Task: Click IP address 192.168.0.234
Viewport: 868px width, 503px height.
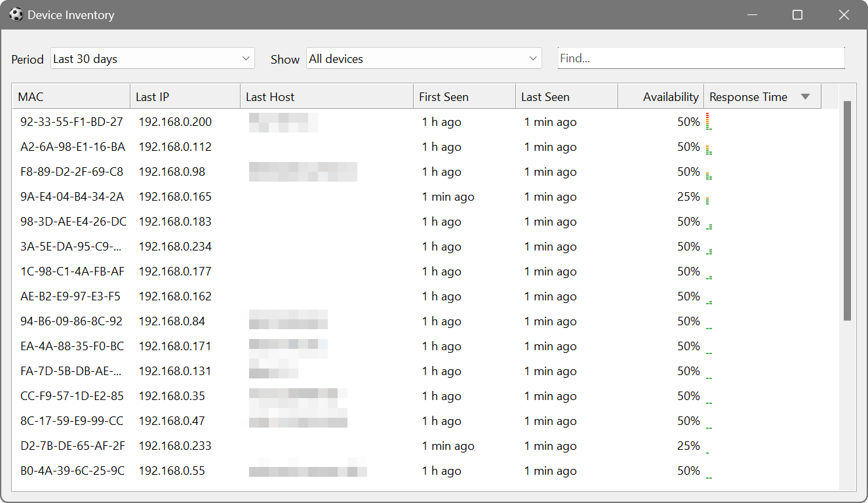Action: pos(175,247)
